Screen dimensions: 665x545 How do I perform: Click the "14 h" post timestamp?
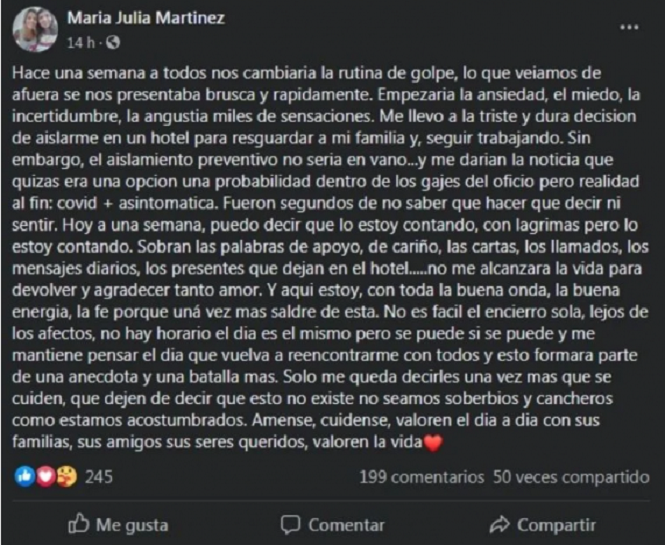click(80, 43)
